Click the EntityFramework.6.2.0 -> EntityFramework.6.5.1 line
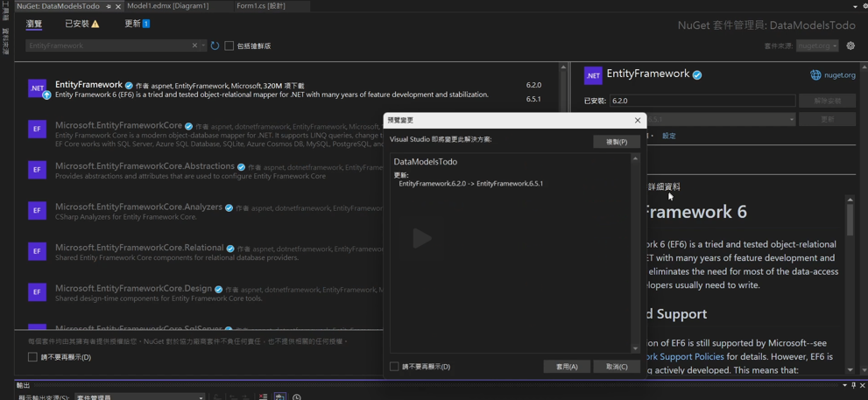This screenshot has width=868, height=400. pyautogui.click(x=470, y=183)
